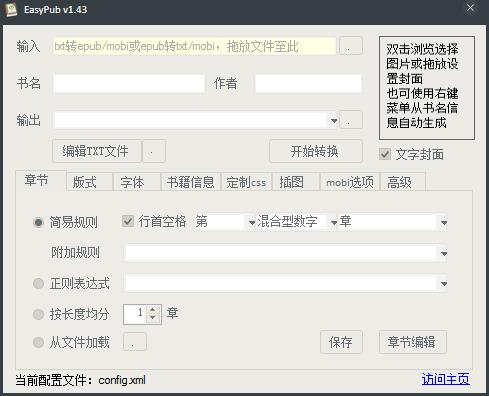Increase chapter count with up arrow
Screen dimensions: 489x396
coord(153,310)
